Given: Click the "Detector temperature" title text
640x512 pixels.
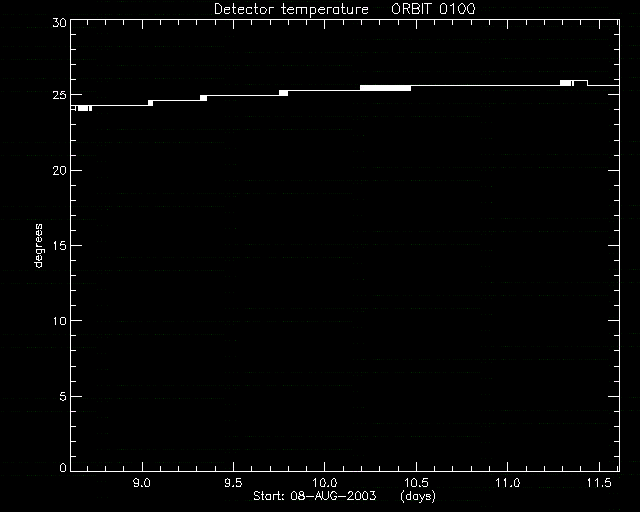Looking at the screenshot, I should click(291, 9).
